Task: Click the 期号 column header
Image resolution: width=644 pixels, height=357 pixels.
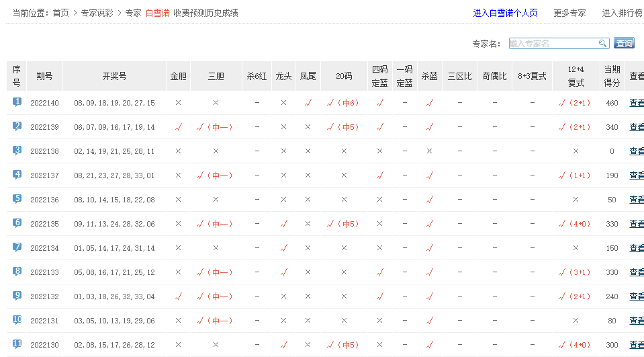Action: pos(44,76)
